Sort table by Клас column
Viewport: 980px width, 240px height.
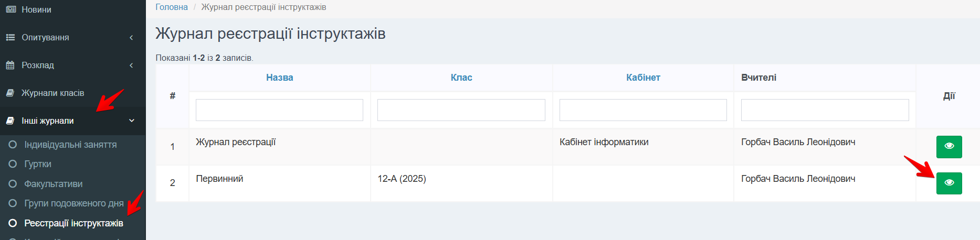[x=461, y=78]
